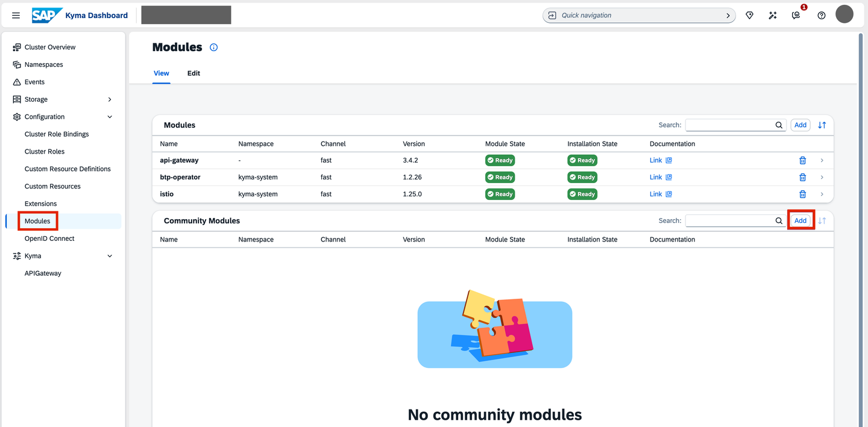868x427 pixels.
Task: Focus the Community Modules search field
Action: pyautogui.click(x=729, y=221)
